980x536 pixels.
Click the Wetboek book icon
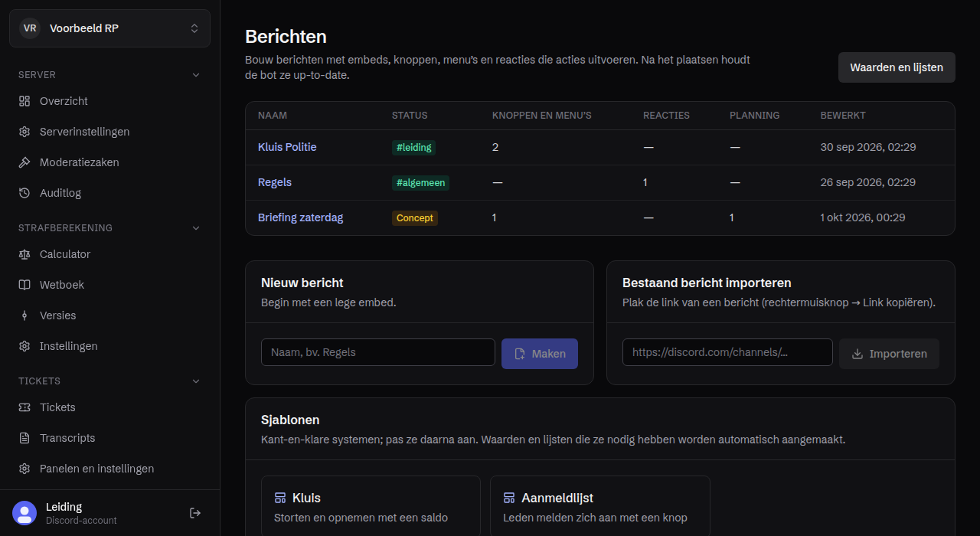click(x=24, y=285)
